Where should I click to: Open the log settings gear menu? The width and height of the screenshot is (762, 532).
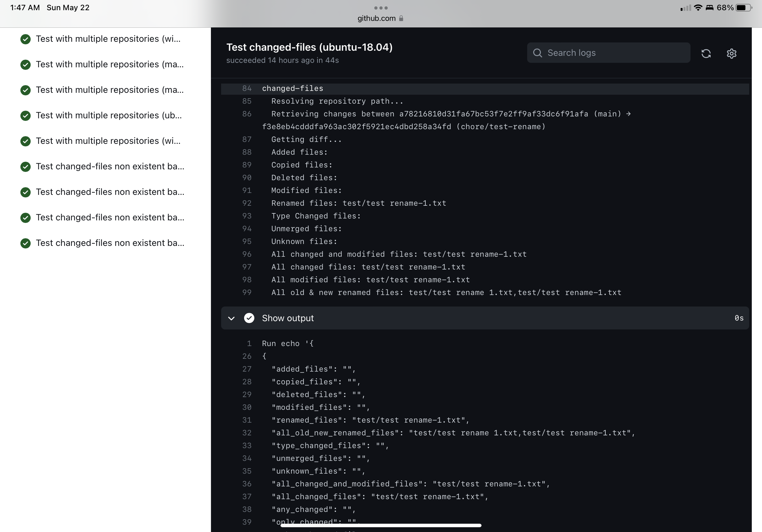click(731, 53)
